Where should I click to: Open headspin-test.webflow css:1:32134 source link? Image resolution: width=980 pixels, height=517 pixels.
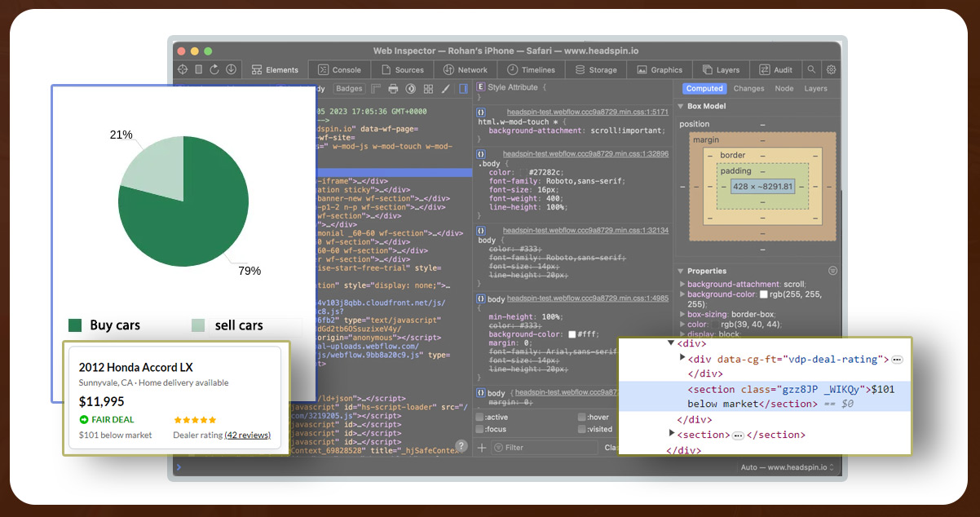(x=585, y=231)
